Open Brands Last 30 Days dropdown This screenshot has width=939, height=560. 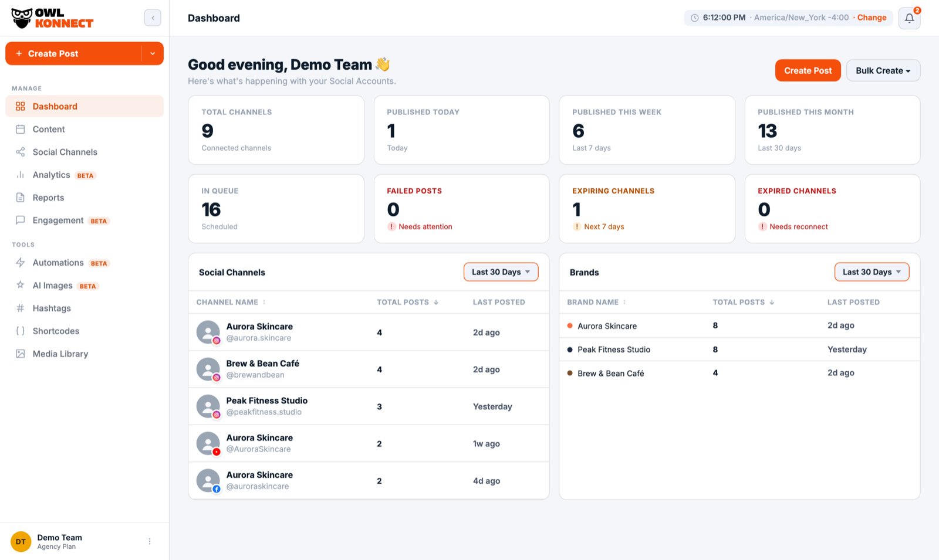click(x=872, y=272)
